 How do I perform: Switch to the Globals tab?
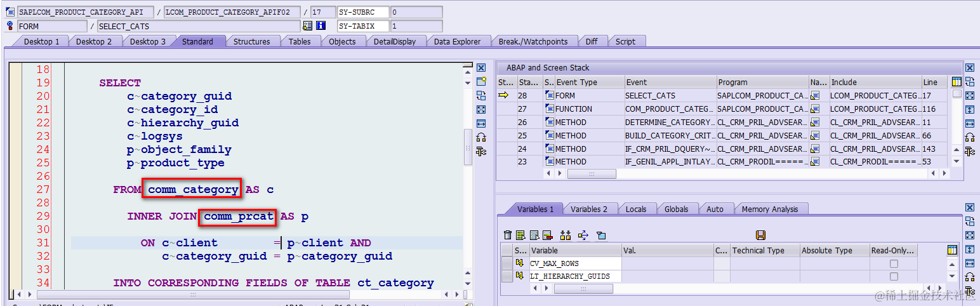click(x=676, y=209)
